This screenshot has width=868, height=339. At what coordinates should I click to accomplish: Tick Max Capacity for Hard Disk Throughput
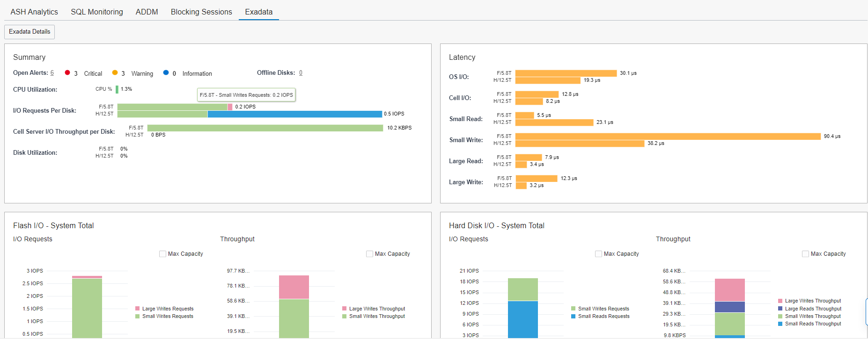805,254
